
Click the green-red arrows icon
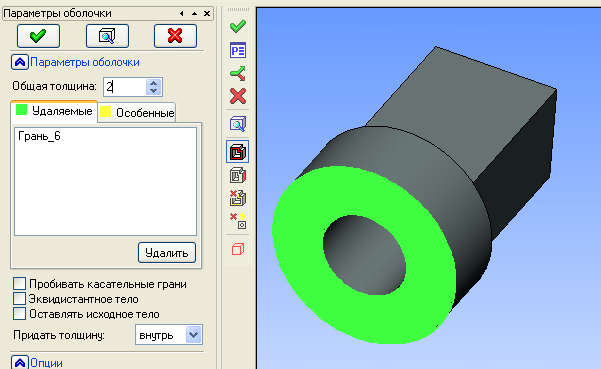coord(238,73)
